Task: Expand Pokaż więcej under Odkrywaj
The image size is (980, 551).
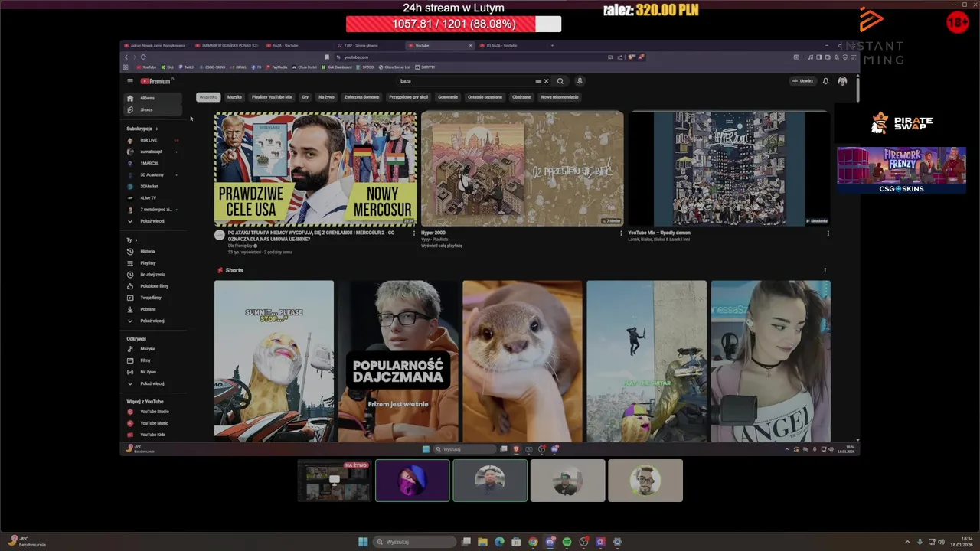Action: [153, 383]
